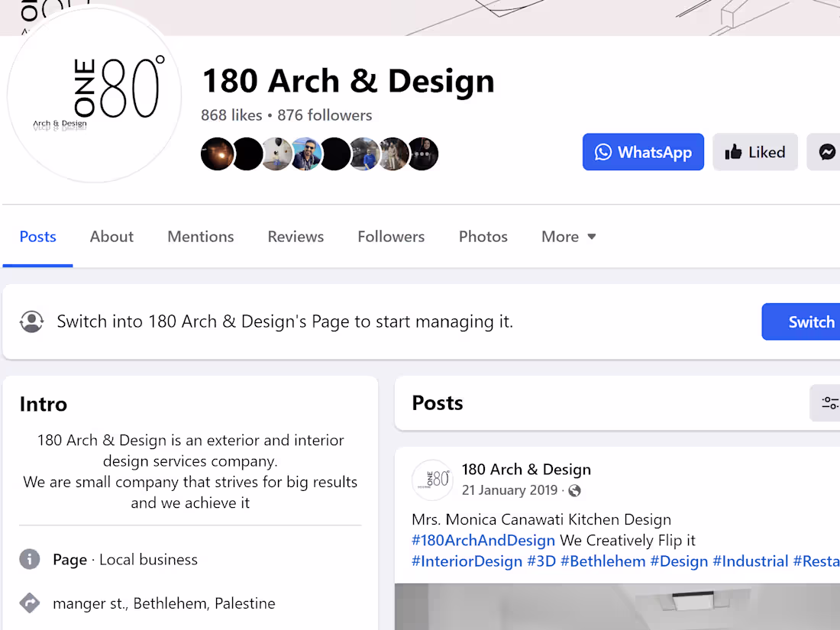Screen dimensions: 840x630
Task: Click the 876 followers link
Action: tap(325, 115)
